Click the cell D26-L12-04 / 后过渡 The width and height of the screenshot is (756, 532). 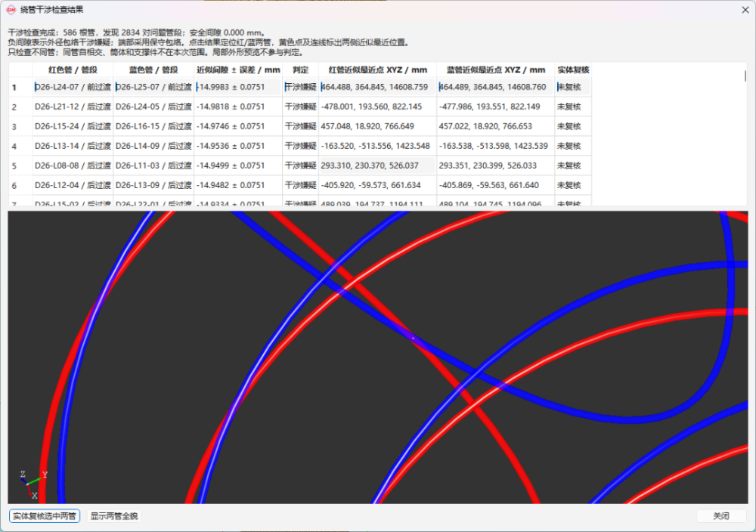pyautogui.click(x=73, y=186)
